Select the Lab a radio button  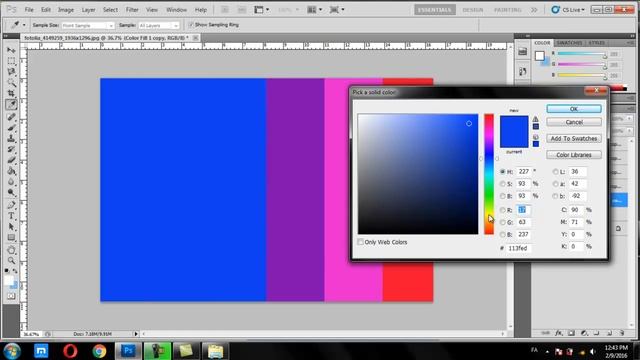click(556, 184)
